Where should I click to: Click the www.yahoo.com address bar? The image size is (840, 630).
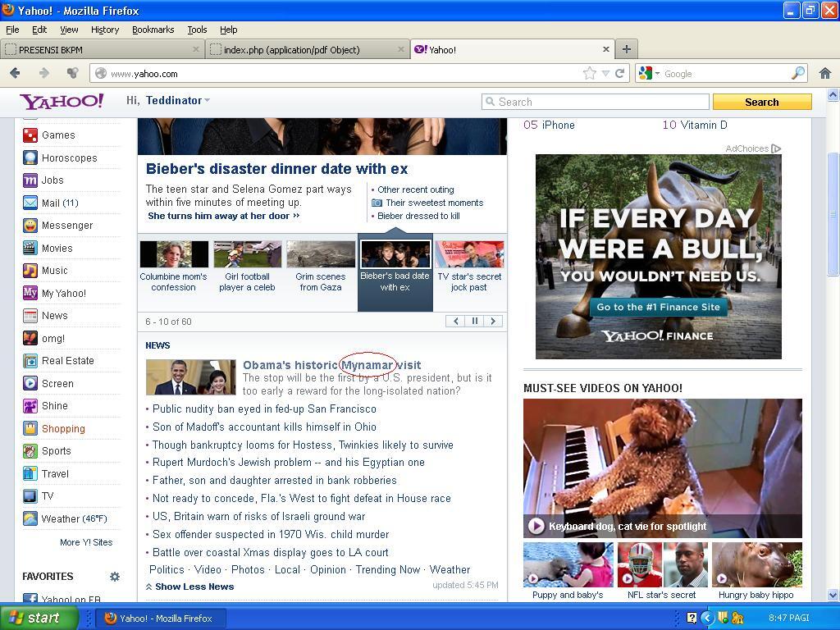coord(343,73)
